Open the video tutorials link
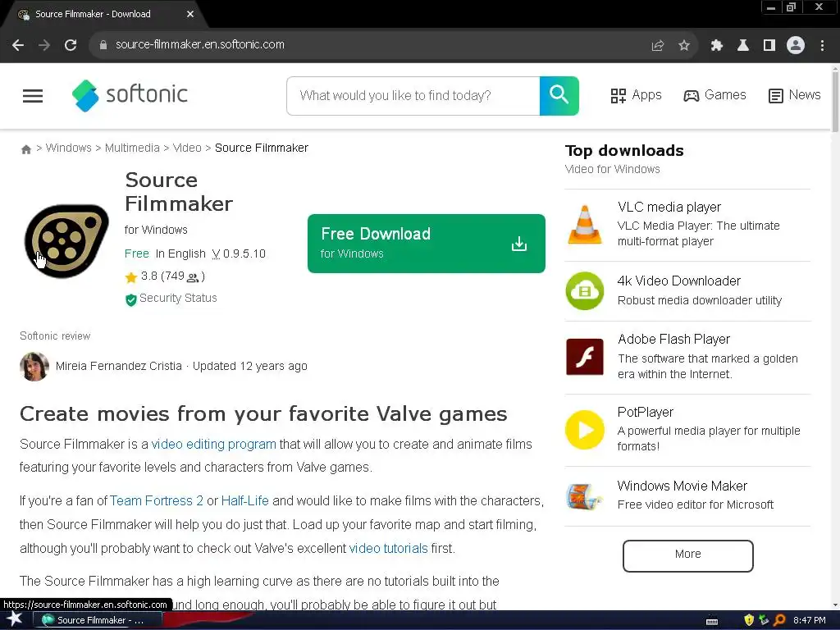Viewport: 840px width, 630px height. [x=388, y=549]
